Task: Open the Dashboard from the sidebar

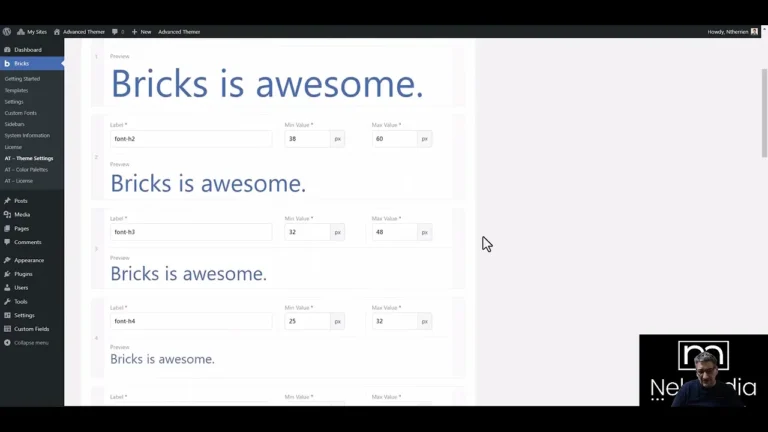Action: [x=27, y=49]
